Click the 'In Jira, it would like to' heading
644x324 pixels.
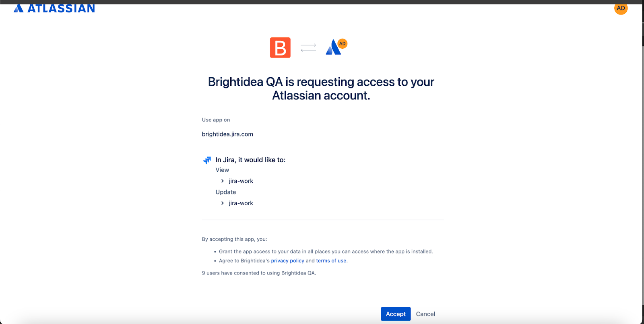[250, 160]
